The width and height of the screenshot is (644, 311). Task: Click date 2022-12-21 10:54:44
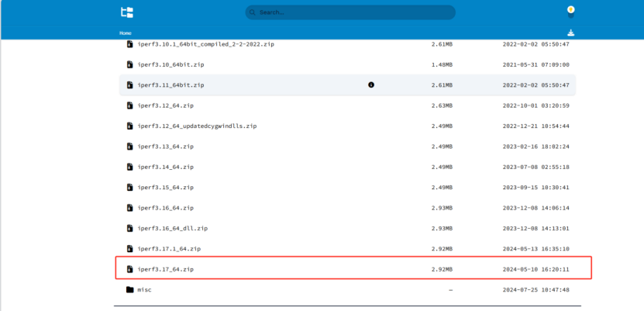point(536,126)
